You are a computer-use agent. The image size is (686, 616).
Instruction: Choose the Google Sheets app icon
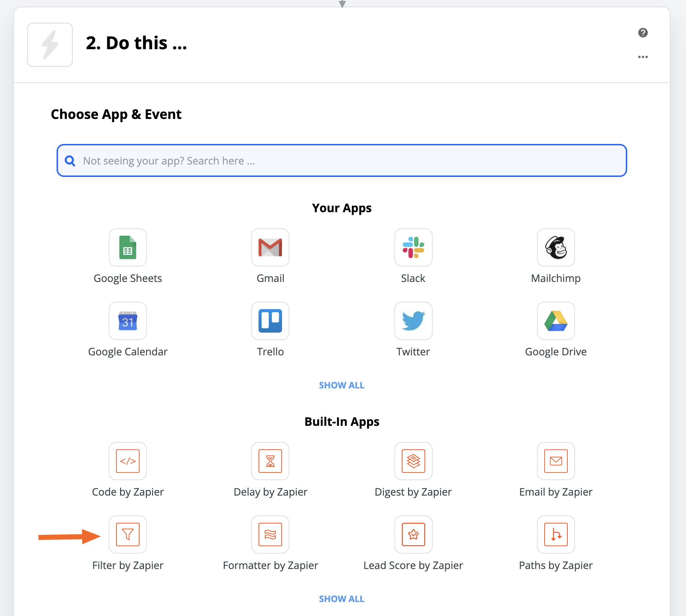click(x=128, y=247)
